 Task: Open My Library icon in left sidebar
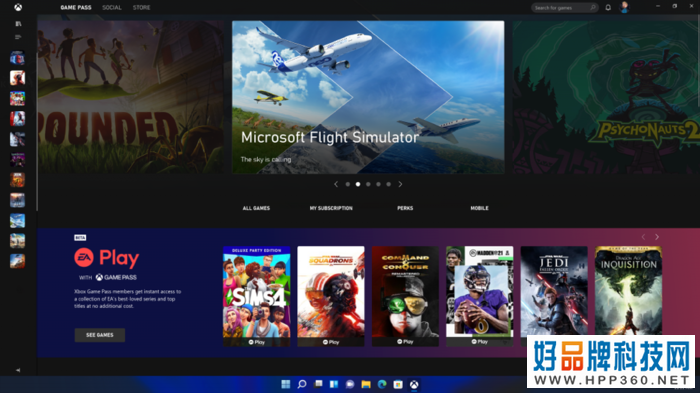tap(18, 24)
